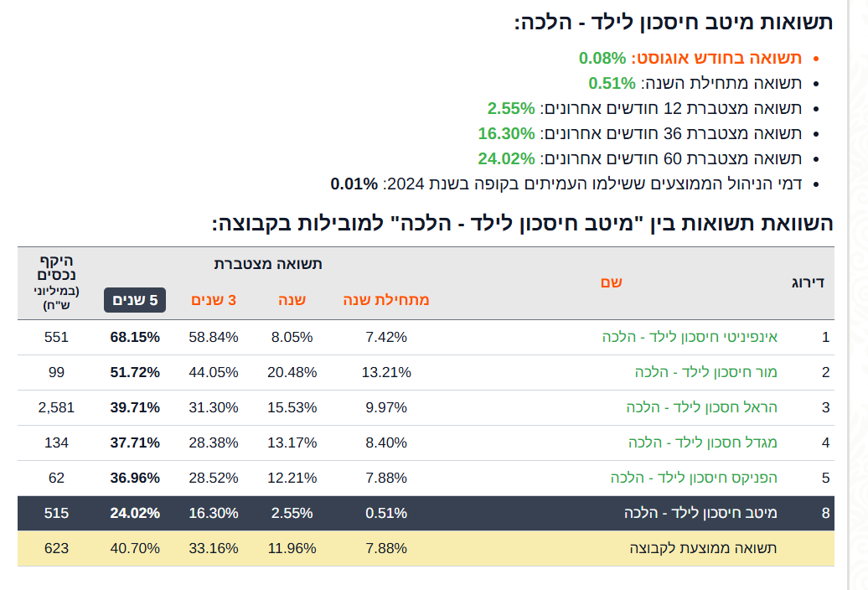Screen dimensions: 868x590
Task: Click the תשואה ממוצעת לקבוצה row label
Action: pyautogui.click(x=703, y=548)
